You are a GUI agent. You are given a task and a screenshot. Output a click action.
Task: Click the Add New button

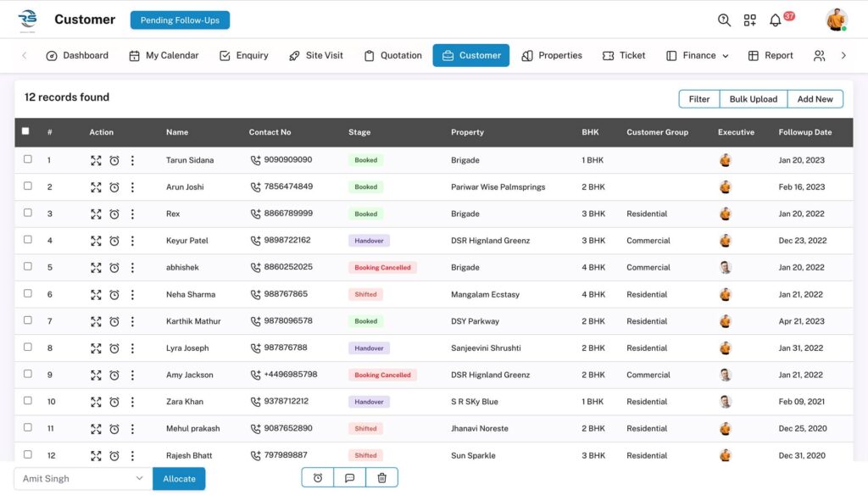815,99
